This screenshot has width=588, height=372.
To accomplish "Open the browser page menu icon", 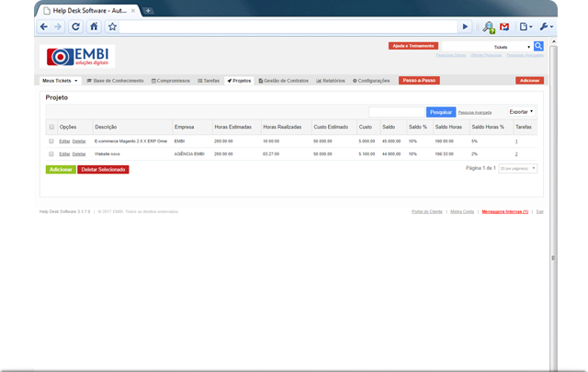I will [x=524, y=27].
